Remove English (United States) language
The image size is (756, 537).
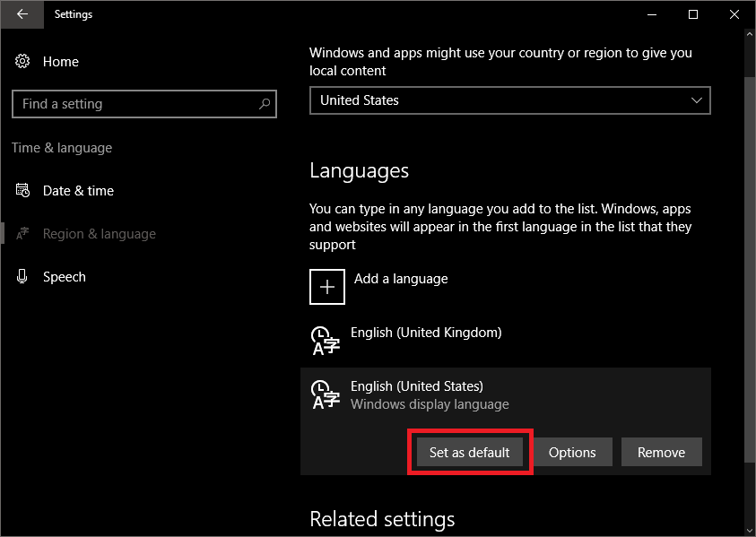(x=661, y=452)
